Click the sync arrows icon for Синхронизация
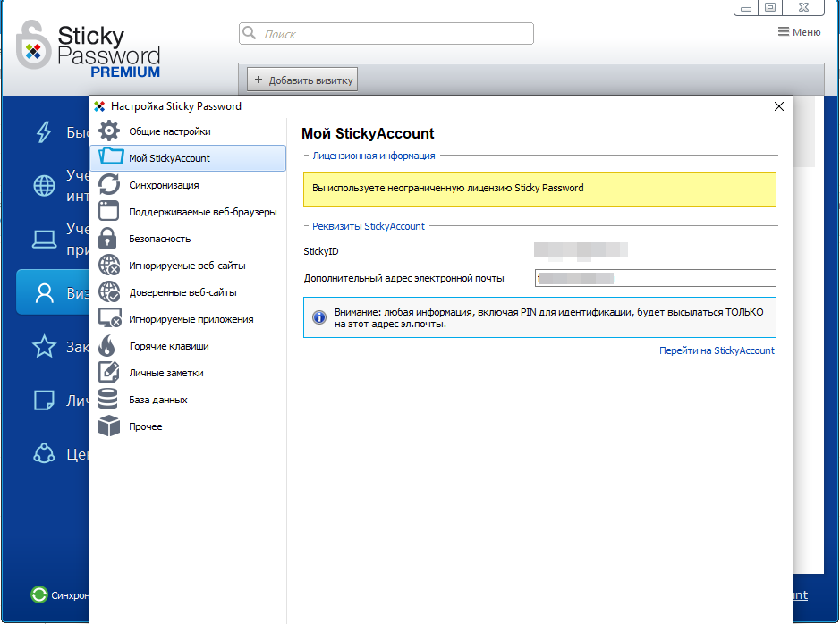Screen dimensions: 840x624 (109, 184)
